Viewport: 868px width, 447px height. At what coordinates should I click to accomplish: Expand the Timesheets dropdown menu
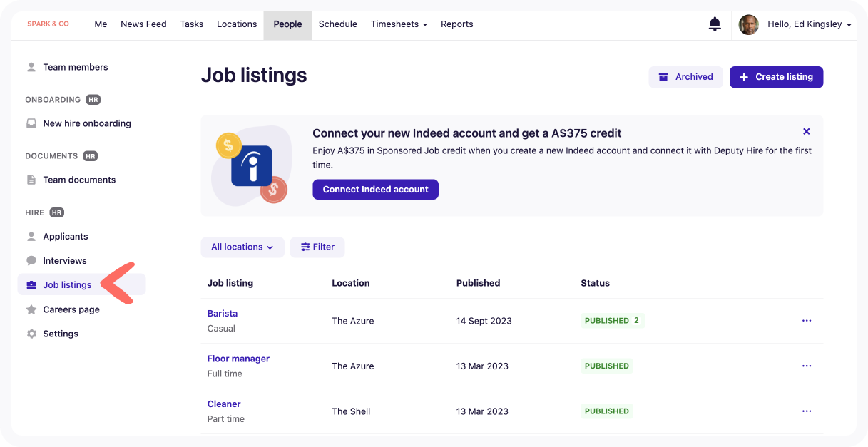[399, 24]
